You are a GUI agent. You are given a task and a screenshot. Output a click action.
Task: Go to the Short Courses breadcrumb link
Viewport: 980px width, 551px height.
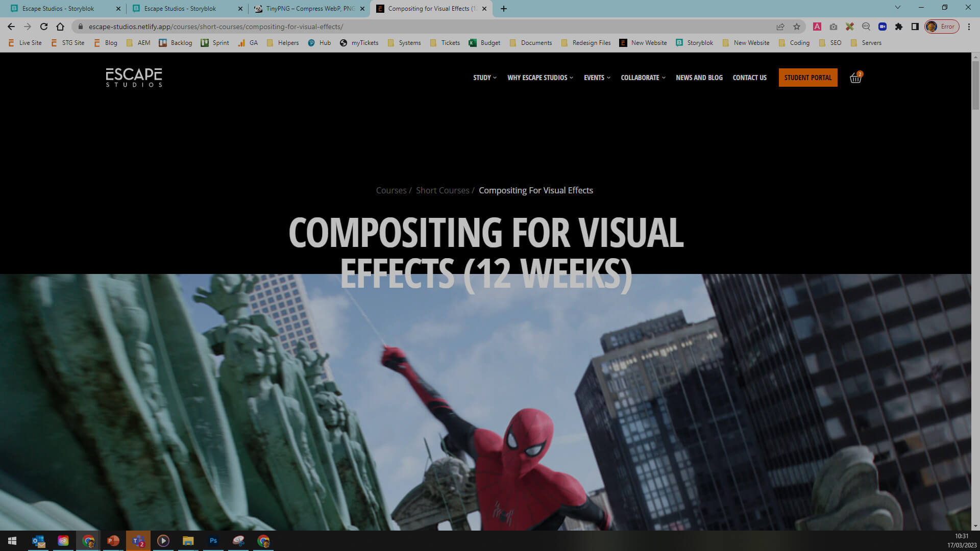tap(443, 190)
